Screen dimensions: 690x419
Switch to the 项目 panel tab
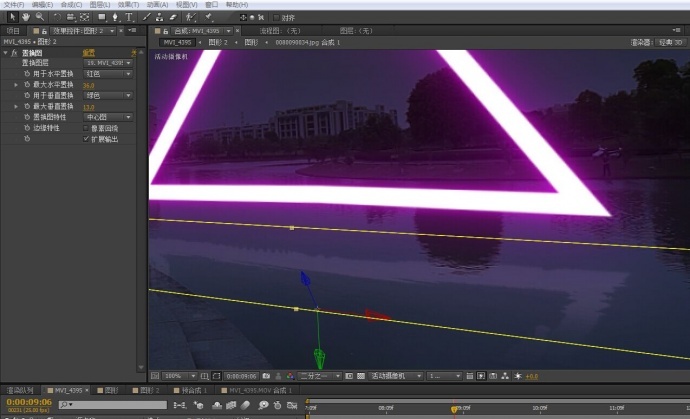(x=13, y=31)
